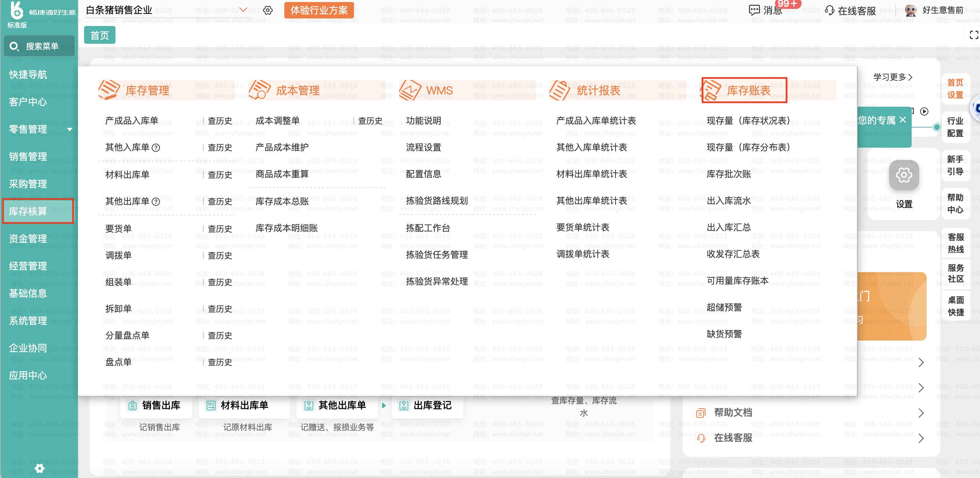Open 采购管理 sidebar menu

click(x=28, y=184)
